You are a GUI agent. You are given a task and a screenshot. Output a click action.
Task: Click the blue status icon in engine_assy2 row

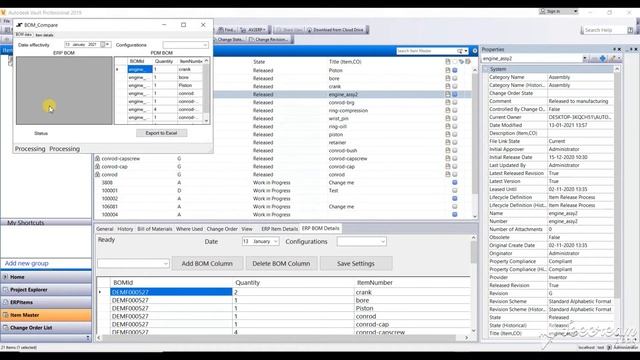pos(455,94)
